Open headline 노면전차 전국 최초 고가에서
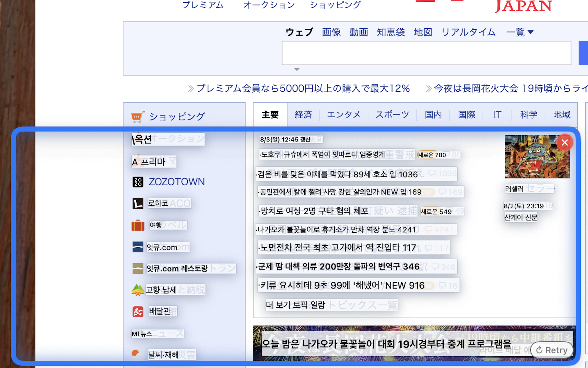Image resolution: width=588 pixels, height=368 pixels. tap(354, 248)
